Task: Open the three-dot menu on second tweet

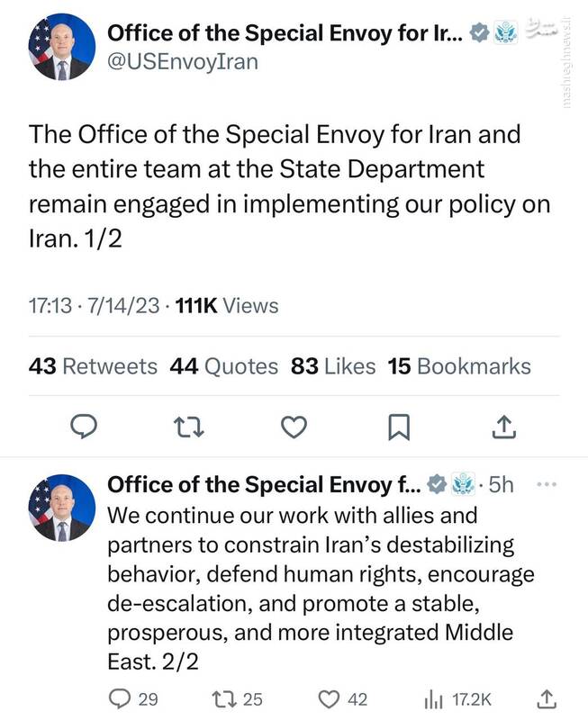Action: pyautogui.click(x=547, y=485)
